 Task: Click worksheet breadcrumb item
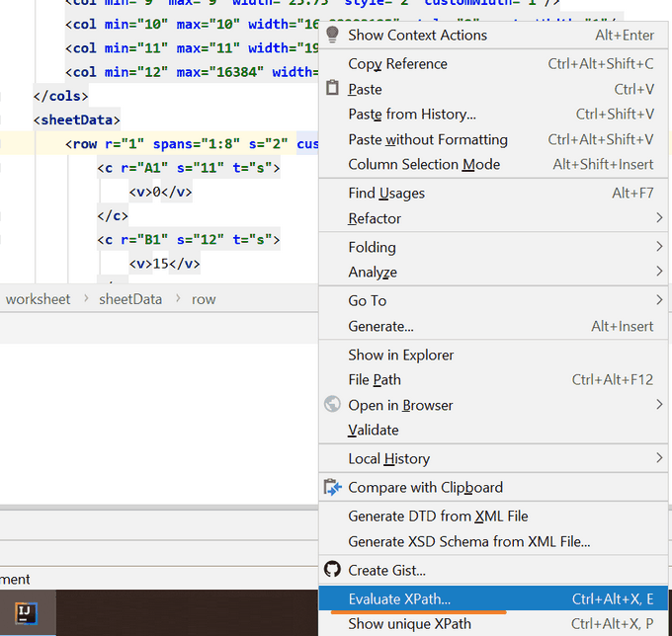(39, 299)
